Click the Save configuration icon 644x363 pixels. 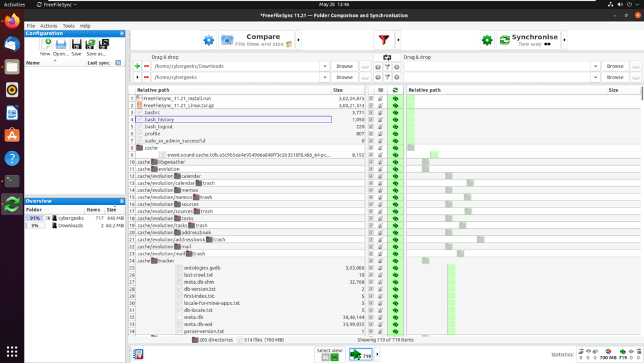[x=77, y=44]
